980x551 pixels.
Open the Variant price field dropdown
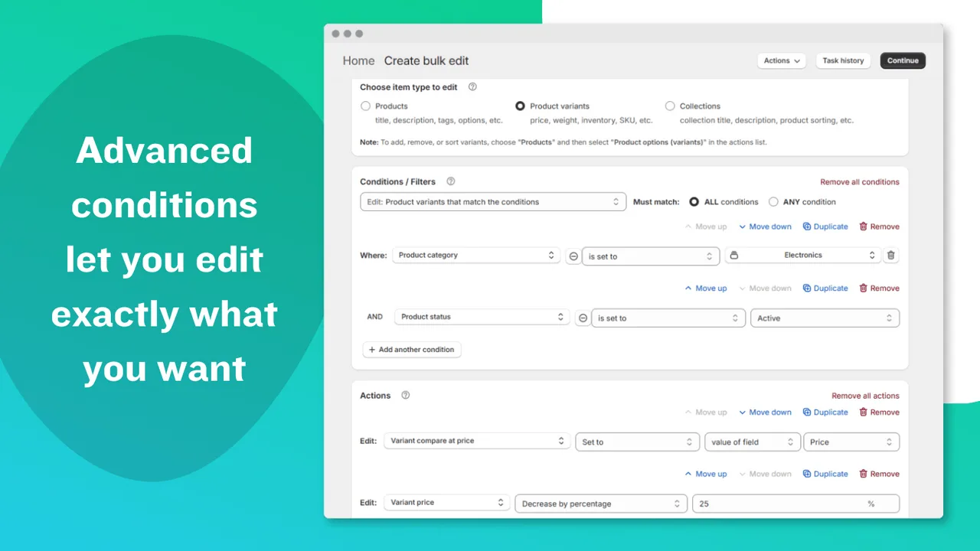[x=447, y=503]
